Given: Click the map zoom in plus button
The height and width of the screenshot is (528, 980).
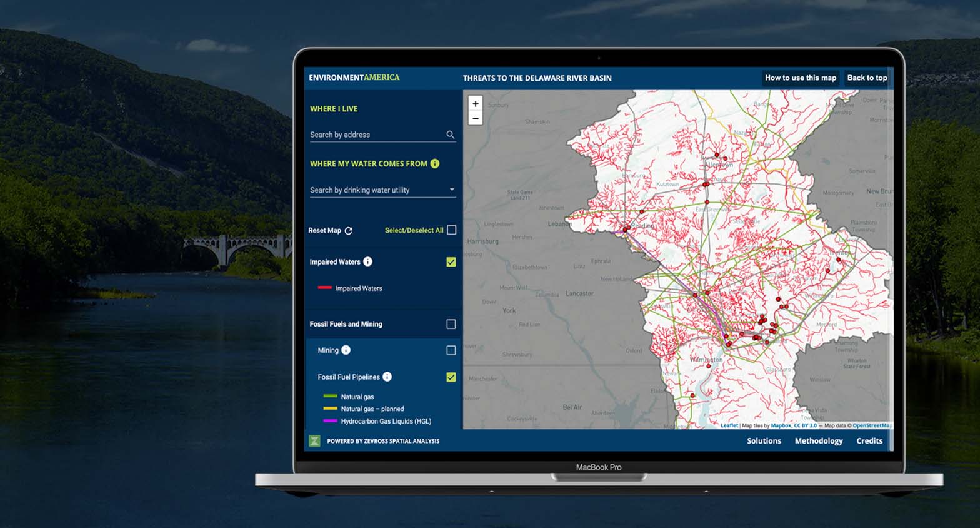Looking at the screenshot, I should pos(476,104).
